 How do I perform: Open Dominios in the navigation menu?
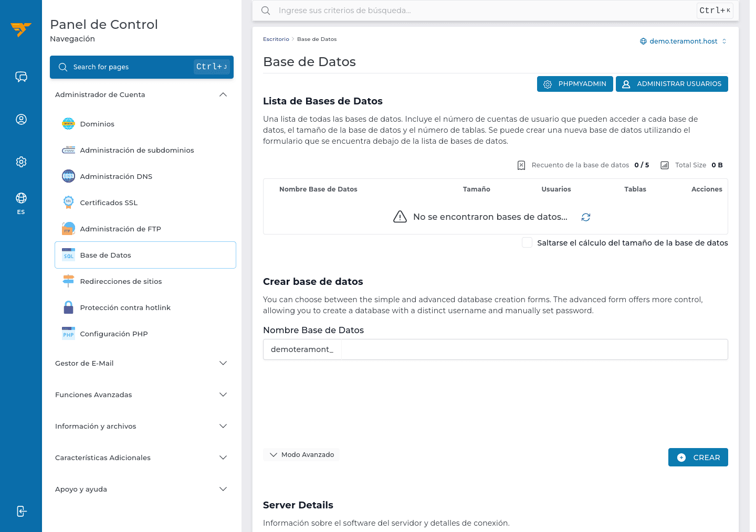145,124
